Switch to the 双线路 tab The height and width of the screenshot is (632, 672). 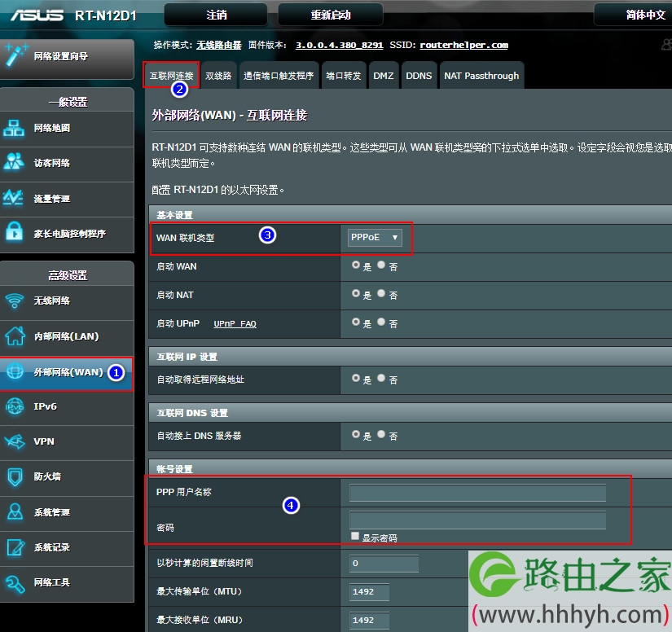(x=218, y=76)
